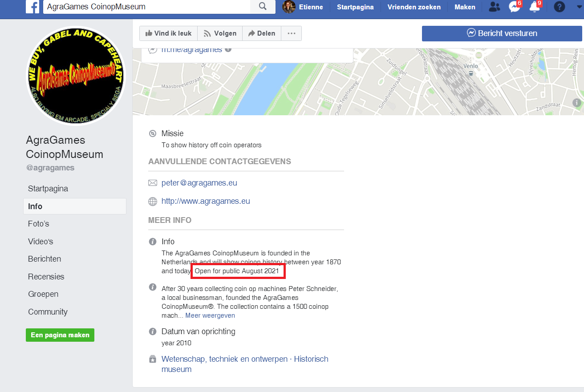The width and height of the screenshot is (584, 392).
Task: Open the three-dots more options menu
Action: [x=292, y=33]
